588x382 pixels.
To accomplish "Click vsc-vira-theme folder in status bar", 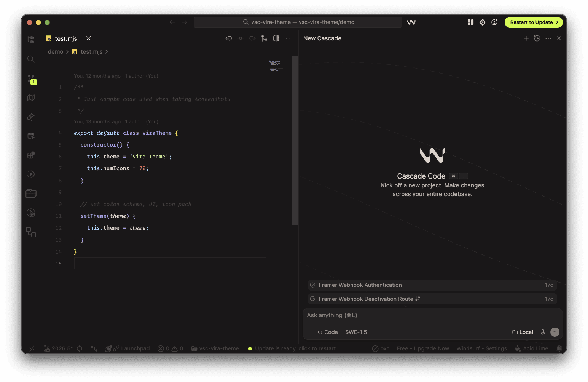I will [215, 348].
